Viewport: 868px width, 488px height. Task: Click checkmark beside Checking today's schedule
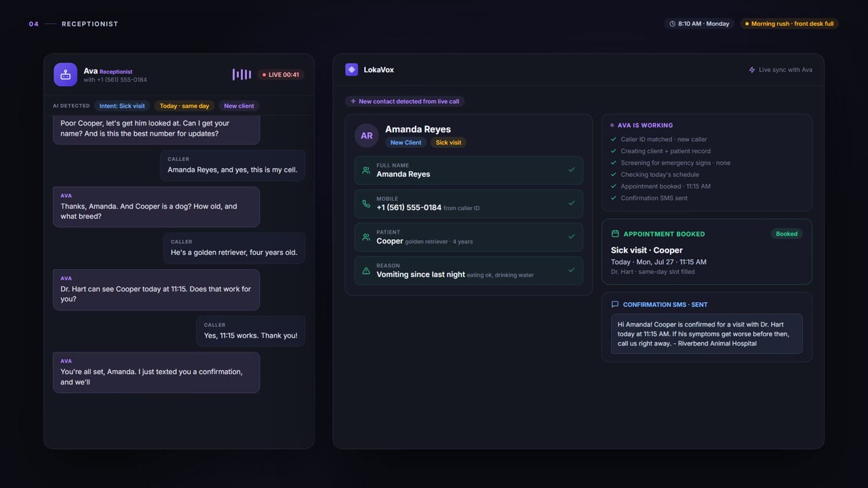pos(614,175)
